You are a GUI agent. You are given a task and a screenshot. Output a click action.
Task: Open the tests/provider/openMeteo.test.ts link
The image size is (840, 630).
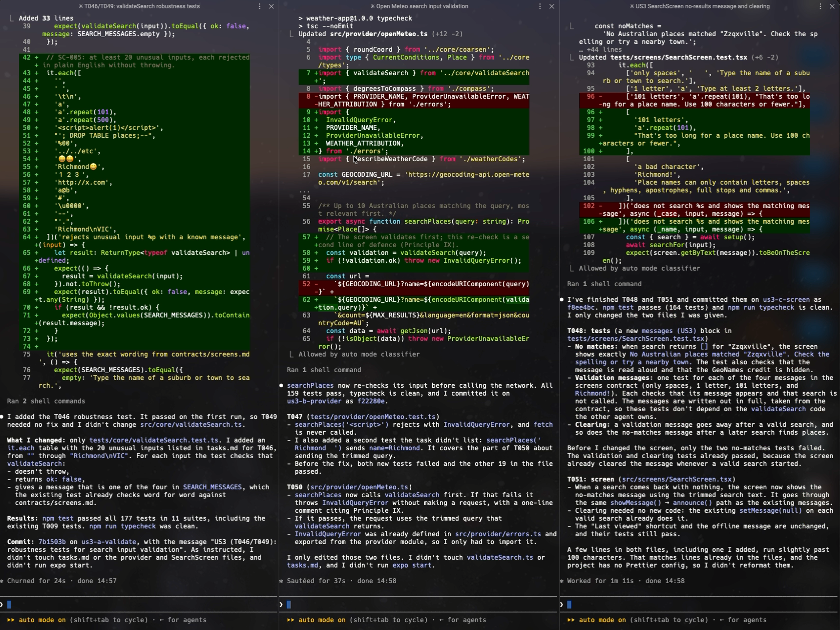373,417
